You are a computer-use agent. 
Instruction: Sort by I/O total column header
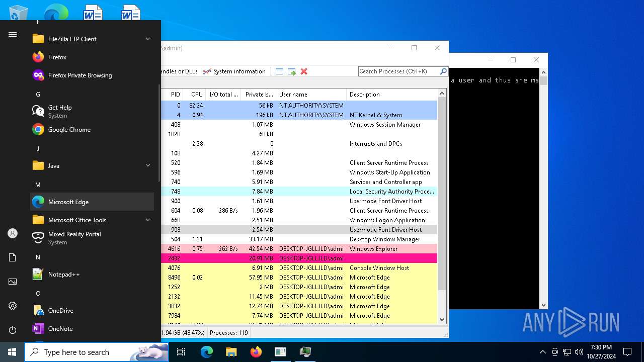coord(224,95)
